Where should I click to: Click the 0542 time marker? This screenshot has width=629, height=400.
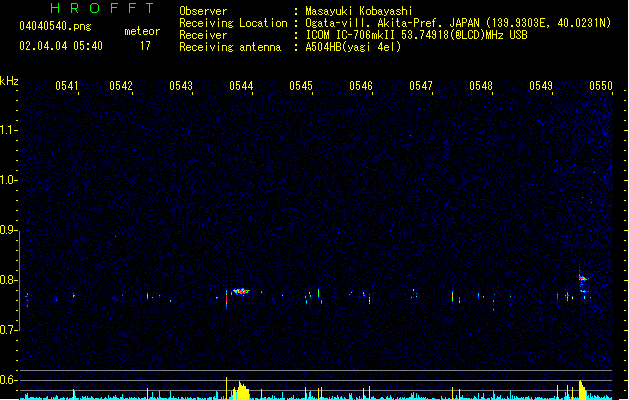coord(121,86)
